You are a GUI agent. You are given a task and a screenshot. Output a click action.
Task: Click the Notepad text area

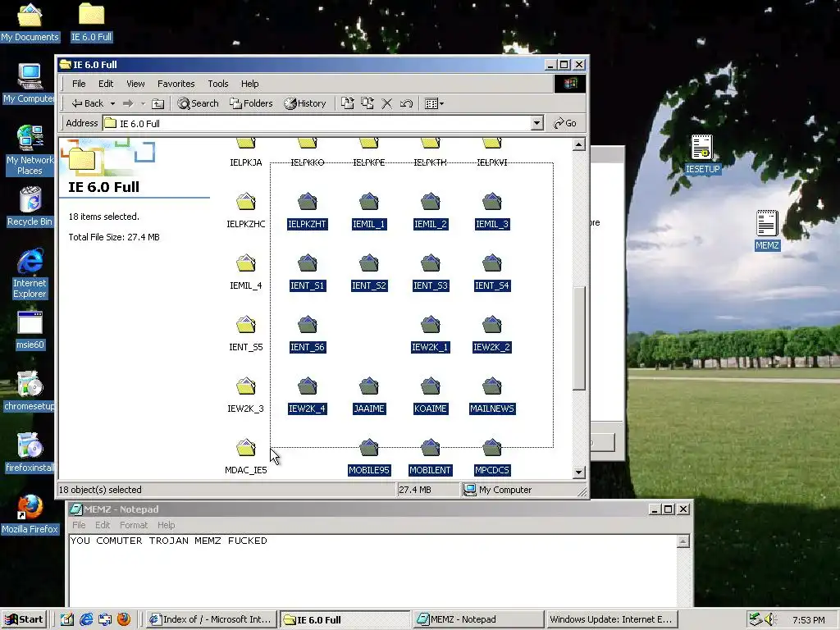pos(372,571)
